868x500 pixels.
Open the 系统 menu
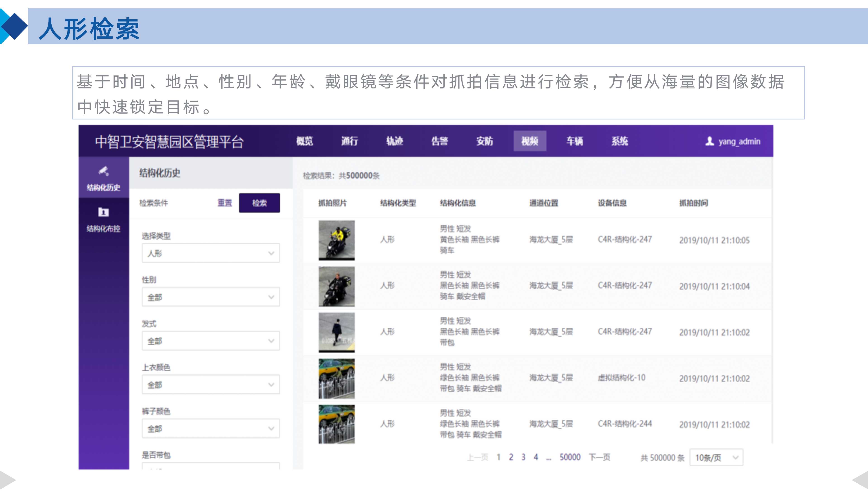point(619,141)
